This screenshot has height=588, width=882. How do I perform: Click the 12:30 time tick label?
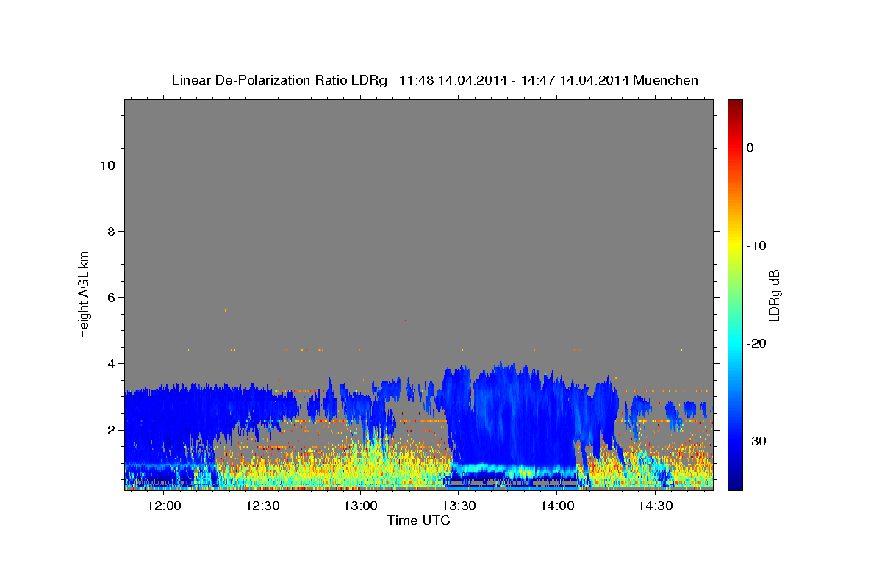pyautogui.click(x=262, y=506)
